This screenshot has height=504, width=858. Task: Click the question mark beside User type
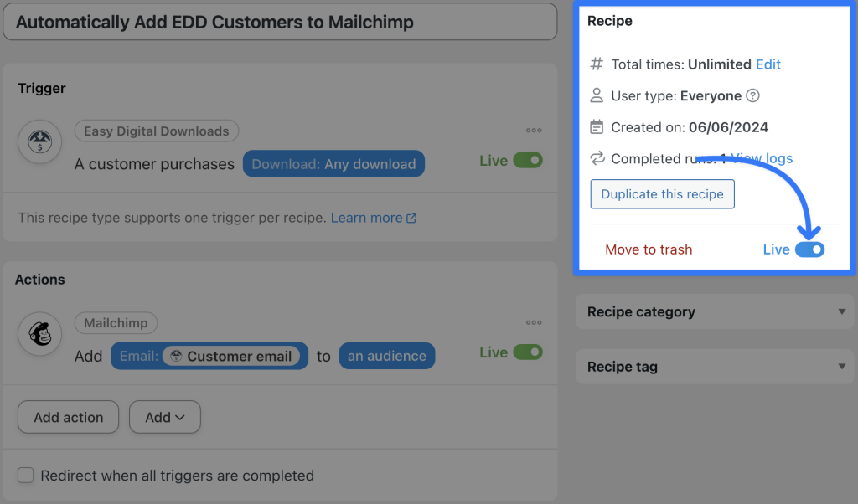752,95
